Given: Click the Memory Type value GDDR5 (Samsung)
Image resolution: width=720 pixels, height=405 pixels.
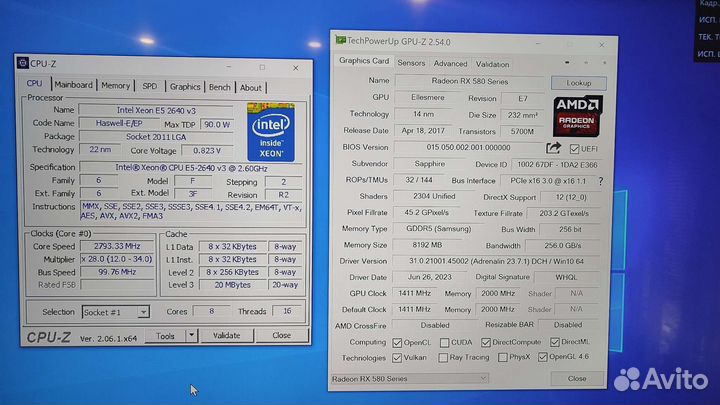Looking at the screenshot, I should (439, 229).
